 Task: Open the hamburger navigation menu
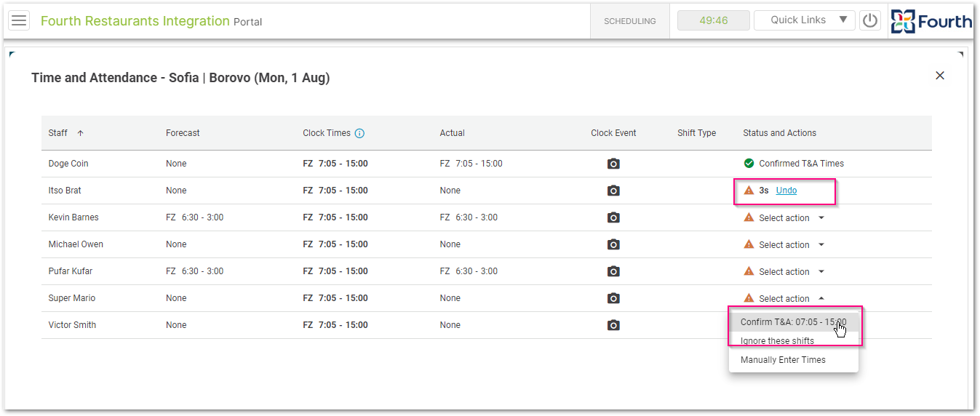pyautogui.click(x=19, y=20)
